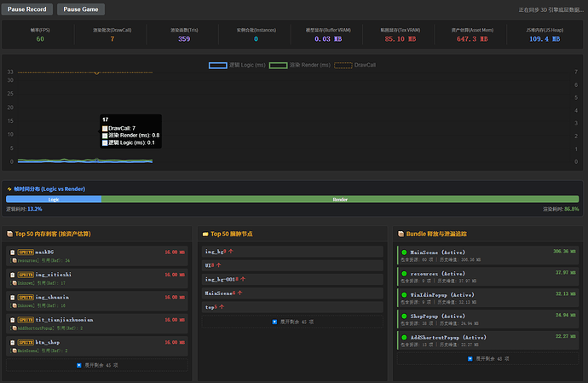Select the ShopPopup (Active) bundle name
The height and width of the screenshot is (383, 588).
coord(438,316)
